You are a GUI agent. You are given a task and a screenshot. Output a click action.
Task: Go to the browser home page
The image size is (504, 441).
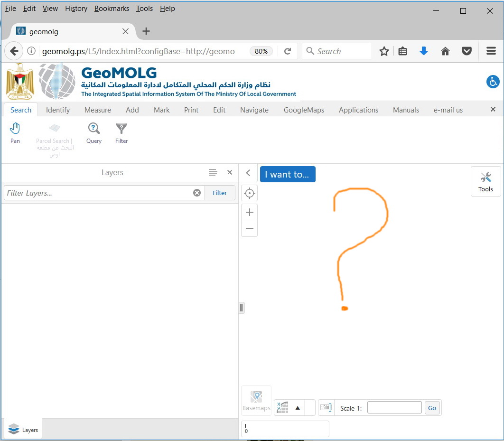coord(445,51)
